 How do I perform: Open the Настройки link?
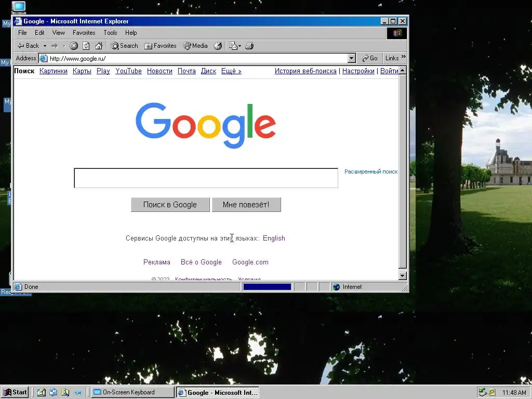(358, 71)
